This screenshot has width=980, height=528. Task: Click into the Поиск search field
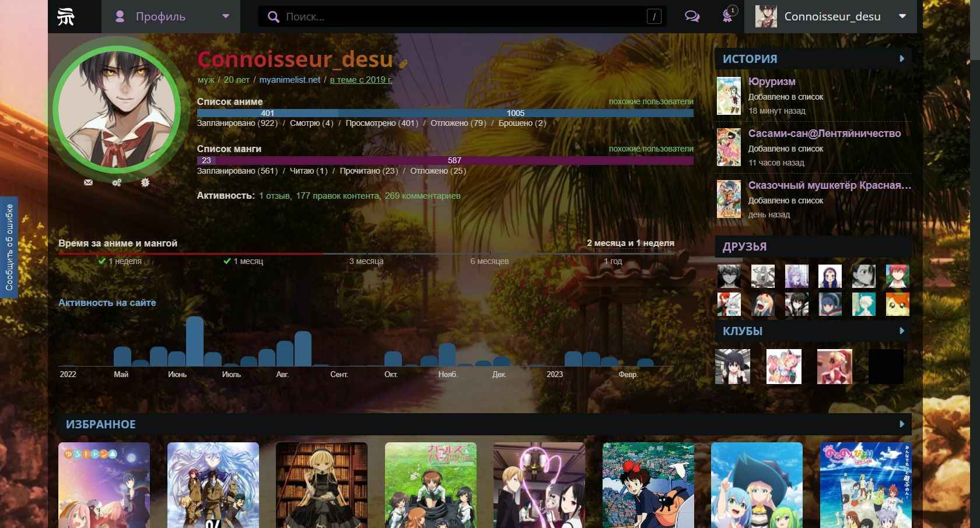click(461, 17)
